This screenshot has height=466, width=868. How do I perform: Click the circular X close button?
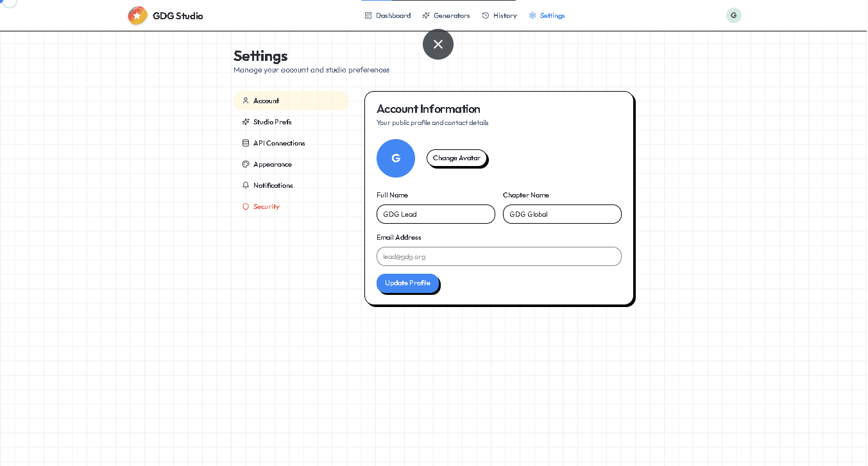438,44
